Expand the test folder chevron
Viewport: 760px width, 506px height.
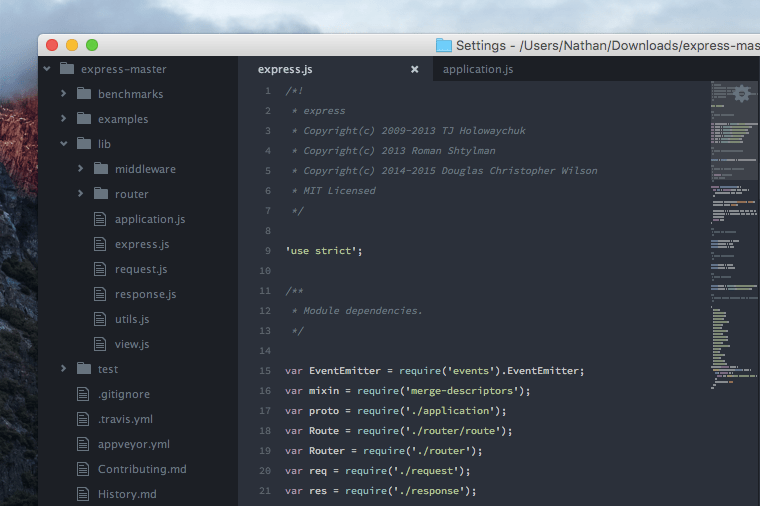[x=63, y=368]
